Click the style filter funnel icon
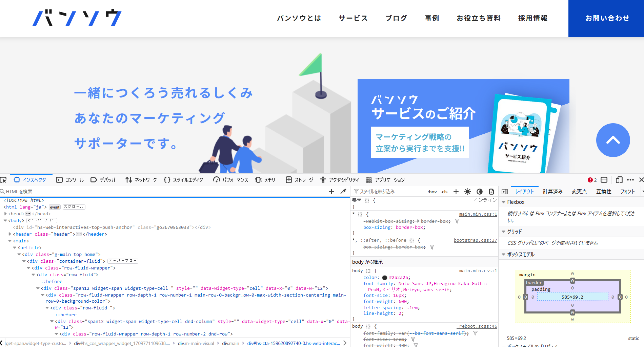 pos(356,192)
